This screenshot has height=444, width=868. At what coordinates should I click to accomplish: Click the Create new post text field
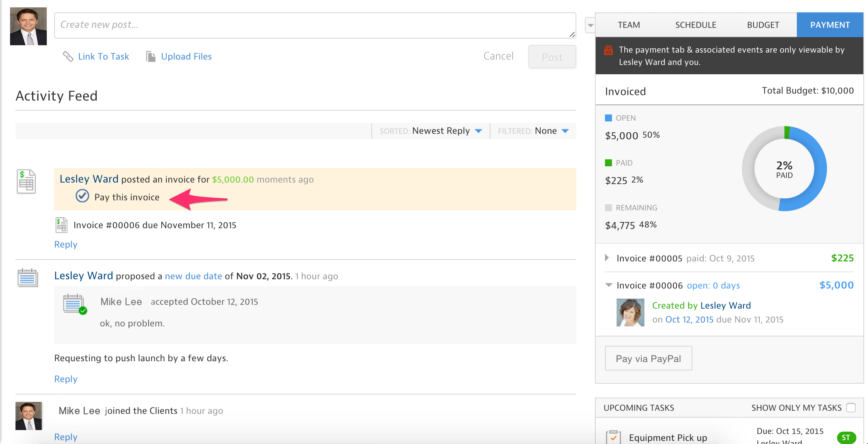pyautogui.click(x=315, y=25)
